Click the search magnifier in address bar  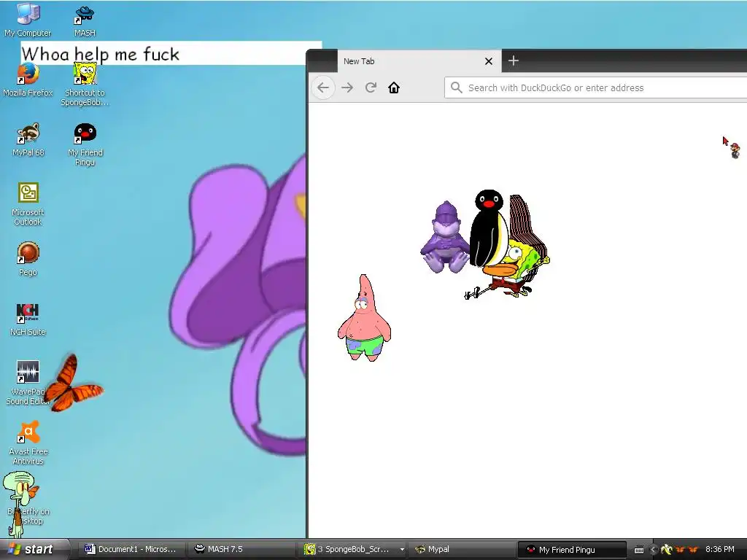457,87
